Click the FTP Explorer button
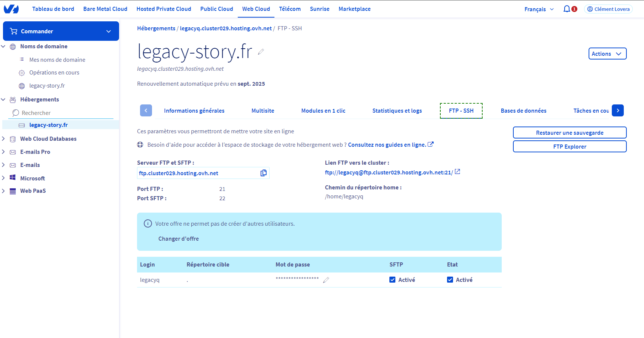The image size is (644, 338). coord(569,147)
